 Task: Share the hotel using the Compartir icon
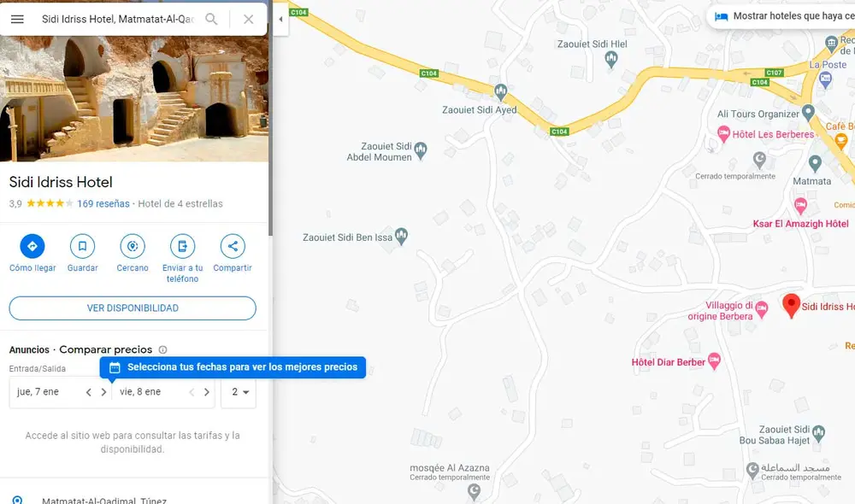point(232,247)
